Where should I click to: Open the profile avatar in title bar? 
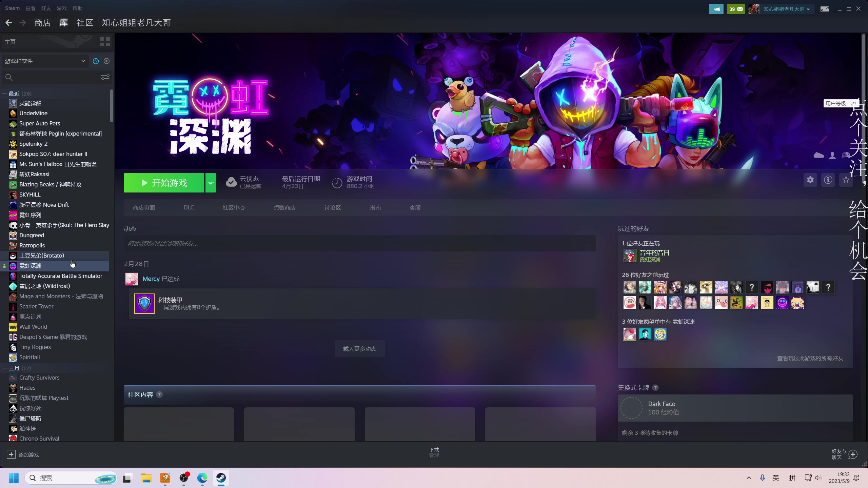click(753, 9)
